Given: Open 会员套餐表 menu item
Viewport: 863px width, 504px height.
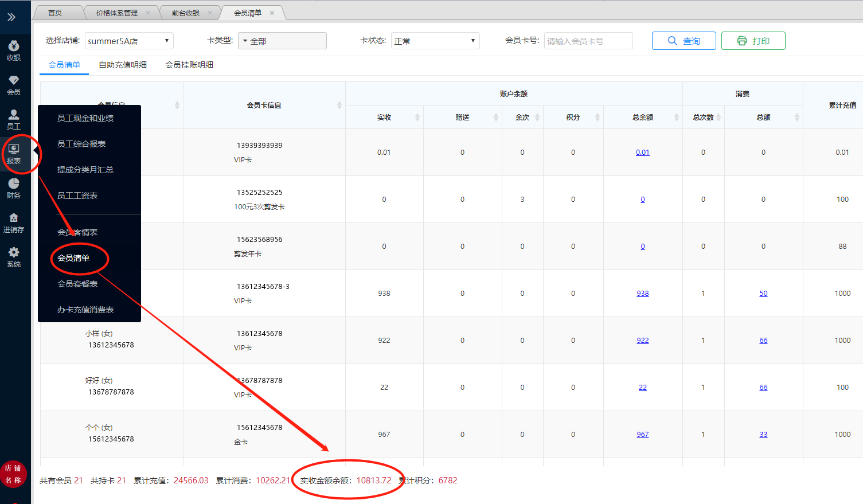Looking at the screenshot, I should click(77, 284).
